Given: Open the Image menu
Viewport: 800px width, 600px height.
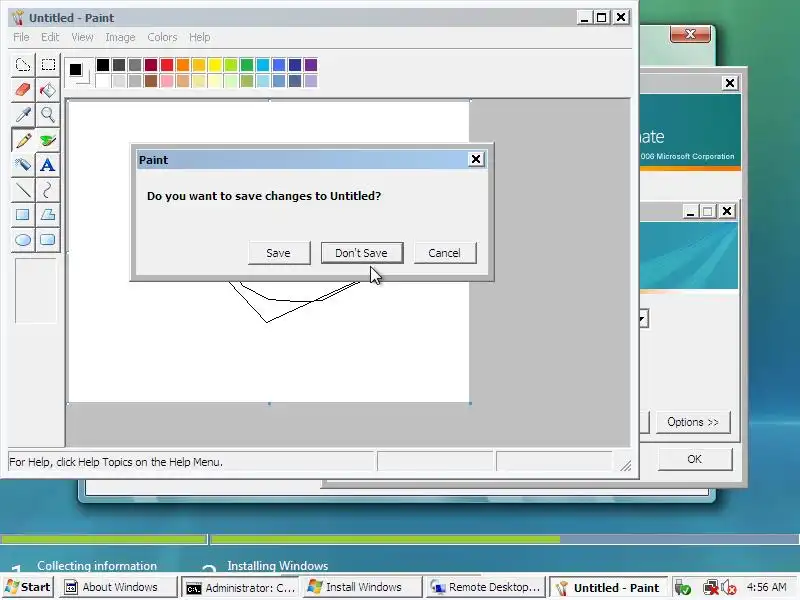Looking at the screenshot, I should pyautogui.click(x=120, y=37).
